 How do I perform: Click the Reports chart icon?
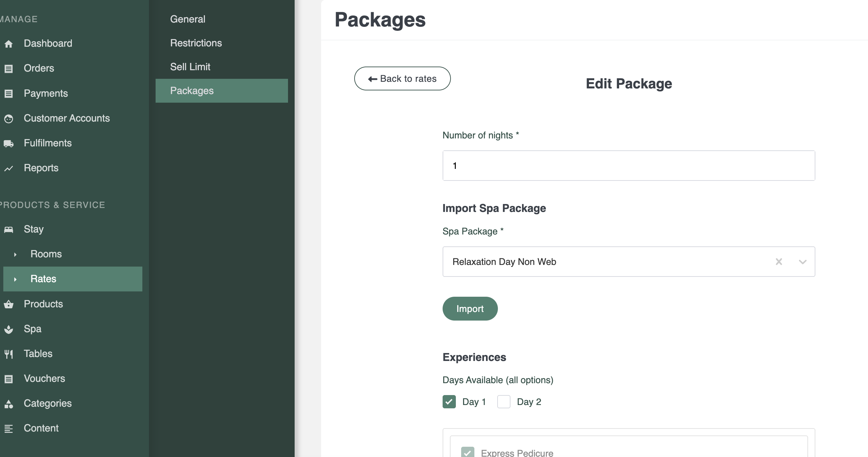pyautogui.click(x=9, y=168)
